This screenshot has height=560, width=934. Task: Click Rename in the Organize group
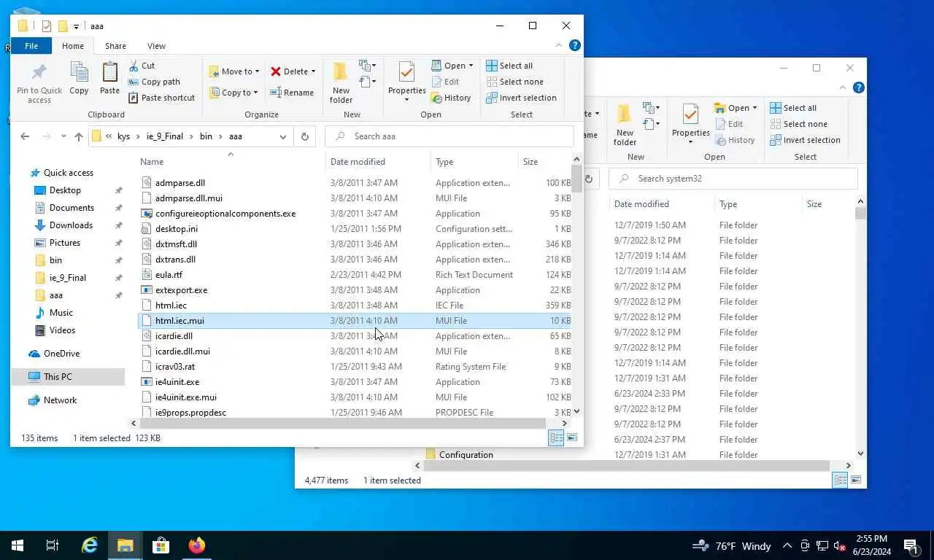coord(292,93)
